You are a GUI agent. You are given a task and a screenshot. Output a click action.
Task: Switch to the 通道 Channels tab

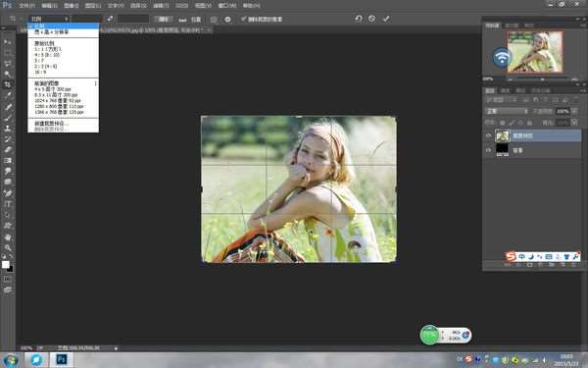tap(506, 90)
